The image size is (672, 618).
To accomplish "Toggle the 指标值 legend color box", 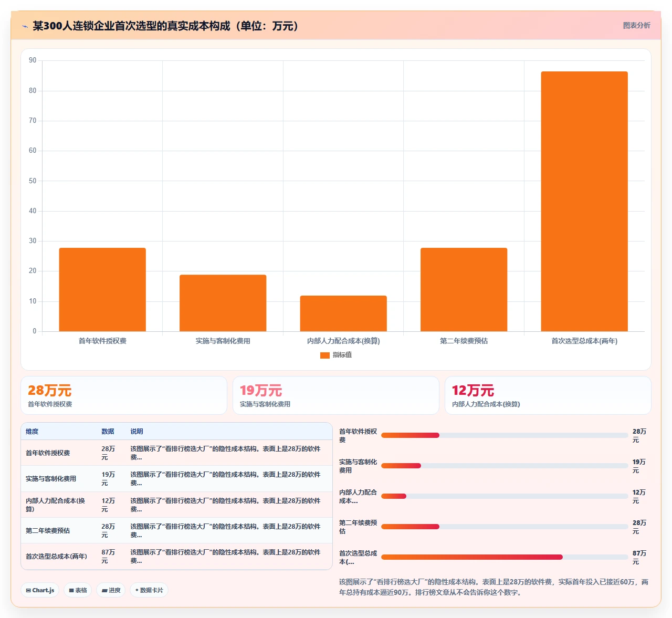I will click(325, 355).
